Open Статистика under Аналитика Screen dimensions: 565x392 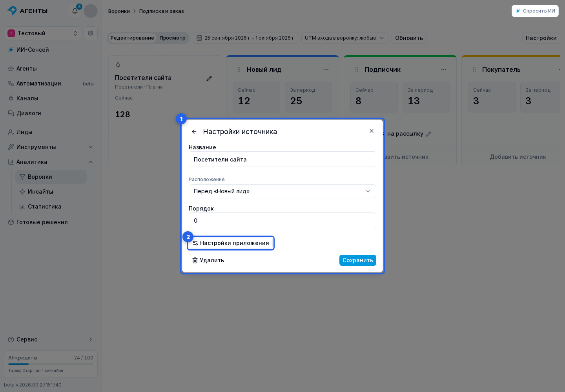(51, 207)
